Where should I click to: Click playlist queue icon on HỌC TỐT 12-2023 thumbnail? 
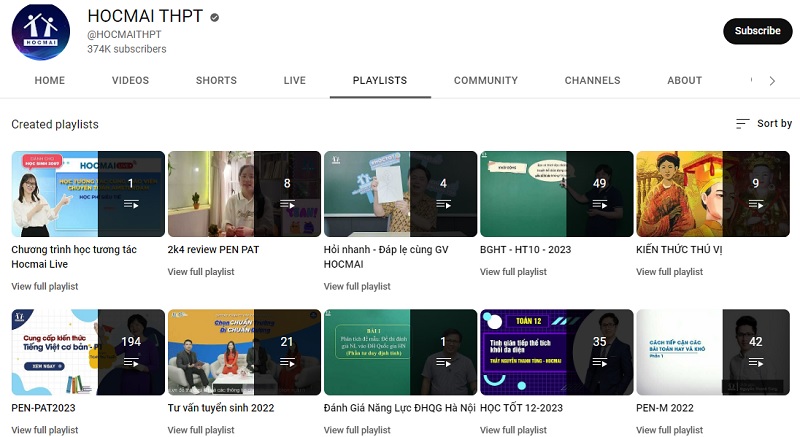point(599,362)
